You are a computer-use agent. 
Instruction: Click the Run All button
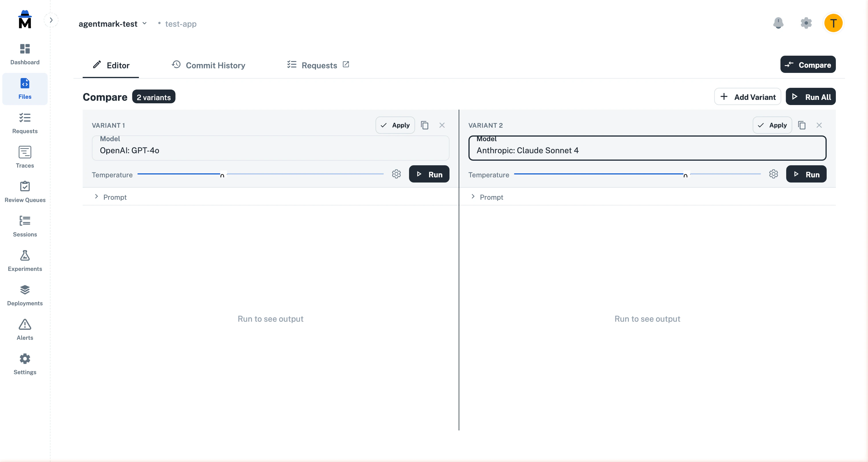[810, 97]
